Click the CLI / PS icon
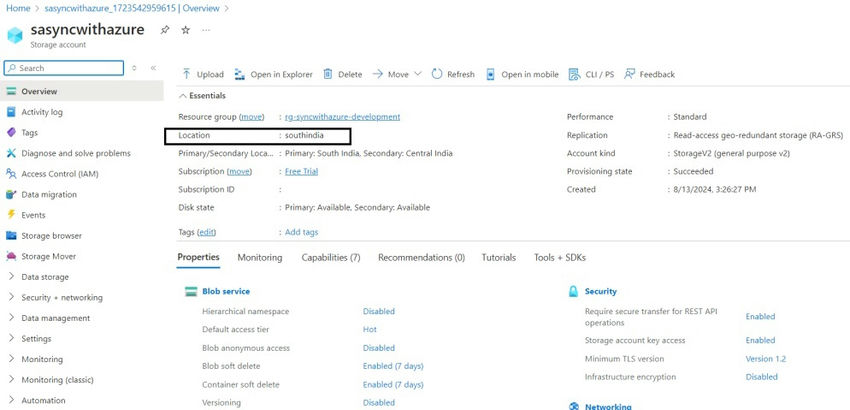 pyautogui.click(x=574, y=74)
